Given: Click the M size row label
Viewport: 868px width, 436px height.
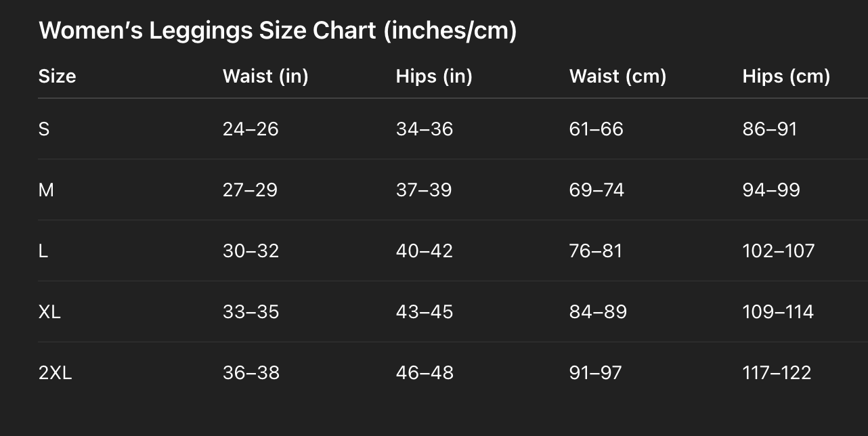Looking at the screenshot, I should click(46, 190).
